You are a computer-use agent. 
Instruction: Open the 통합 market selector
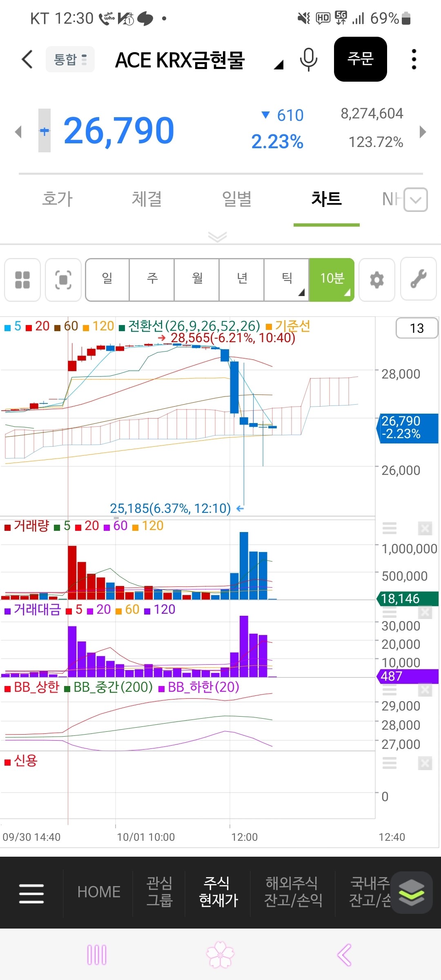70,60
